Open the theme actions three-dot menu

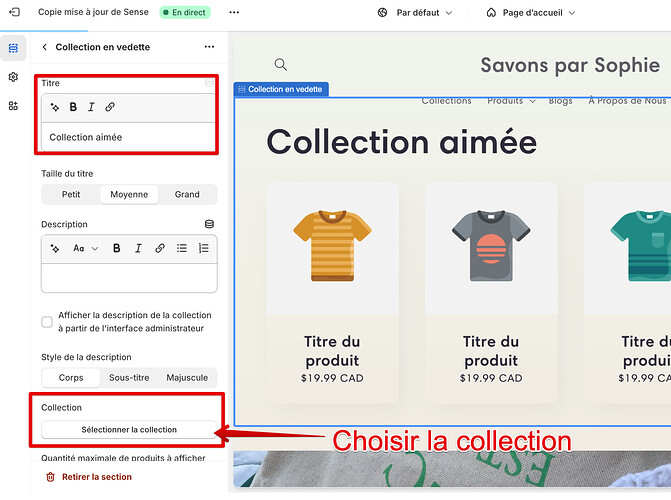tap(234, 12)
